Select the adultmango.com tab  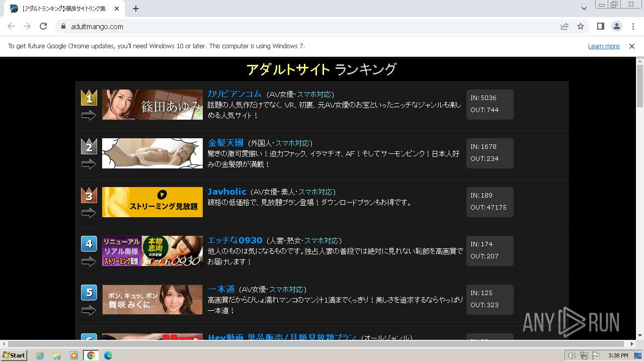coord(64,9)
